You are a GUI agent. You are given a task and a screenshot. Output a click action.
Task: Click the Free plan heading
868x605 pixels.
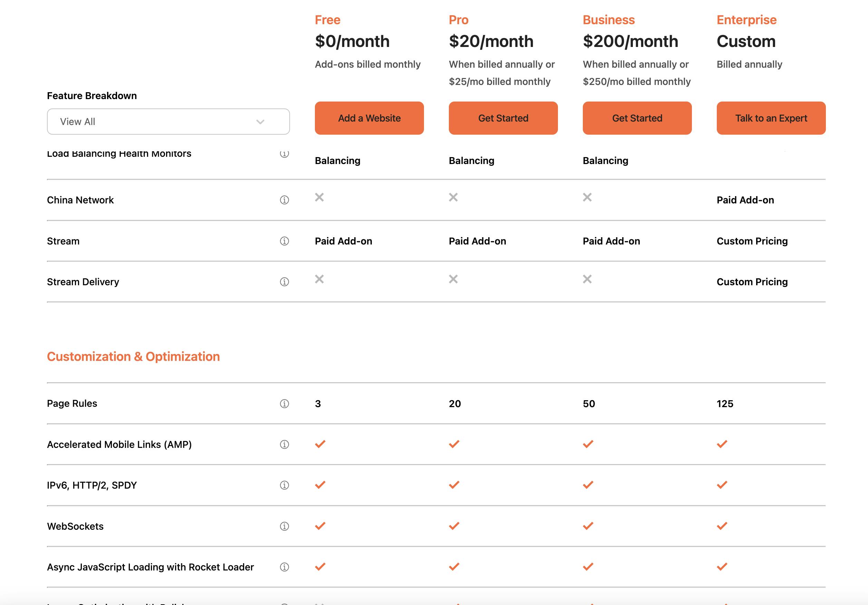tap(327, 20)
